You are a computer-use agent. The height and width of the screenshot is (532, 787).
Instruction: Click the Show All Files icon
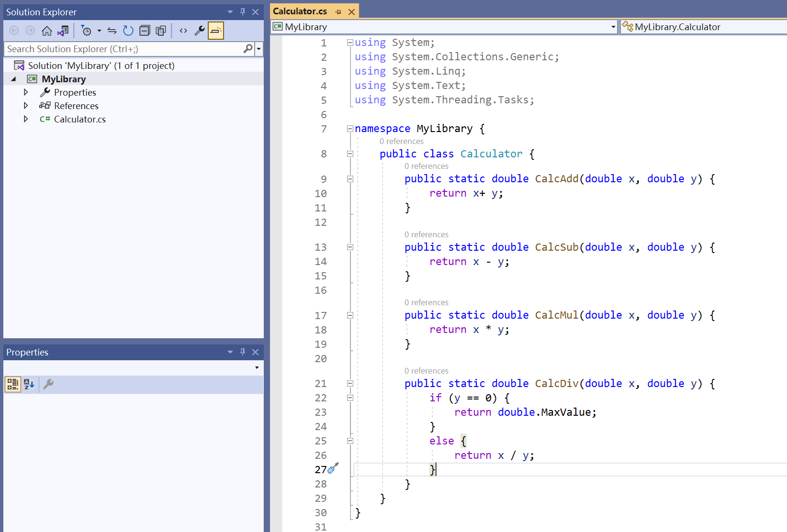161,31
